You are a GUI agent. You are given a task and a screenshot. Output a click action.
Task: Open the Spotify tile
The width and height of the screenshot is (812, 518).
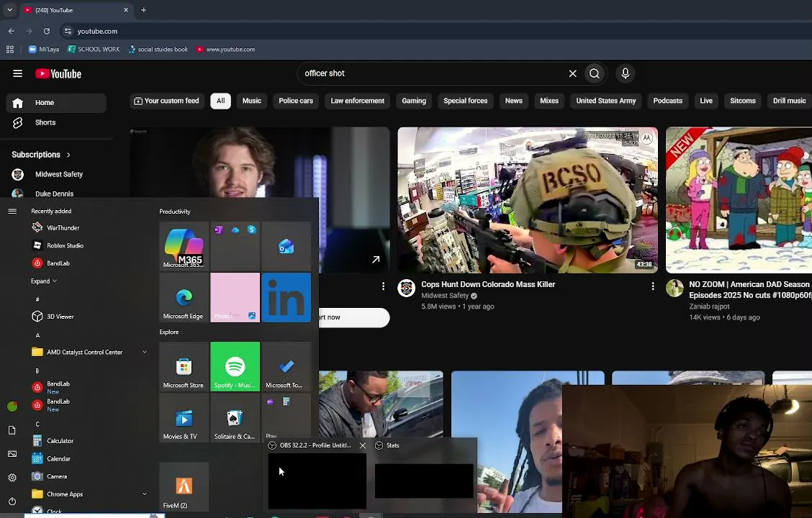click(x=235, y=366)
